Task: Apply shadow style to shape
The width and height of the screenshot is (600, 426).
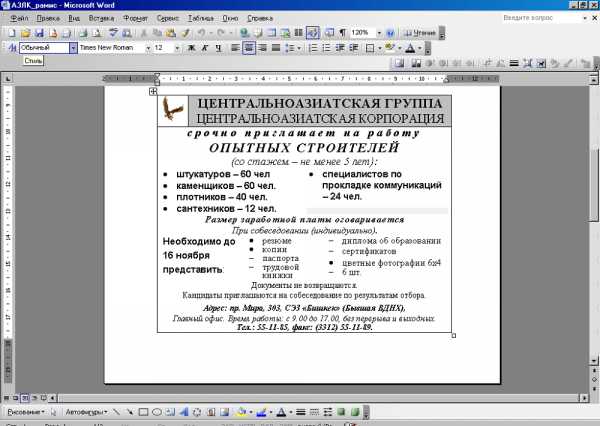Action: [341, 412]
